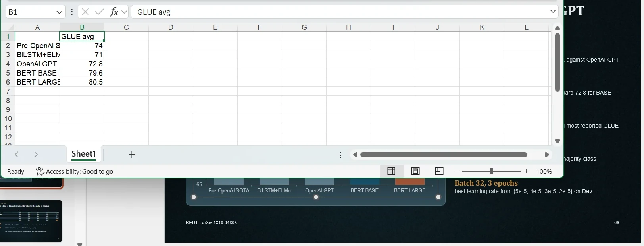Cancel the formula bar entry (X icon)
644x246 pixels.
coord(85,12)
